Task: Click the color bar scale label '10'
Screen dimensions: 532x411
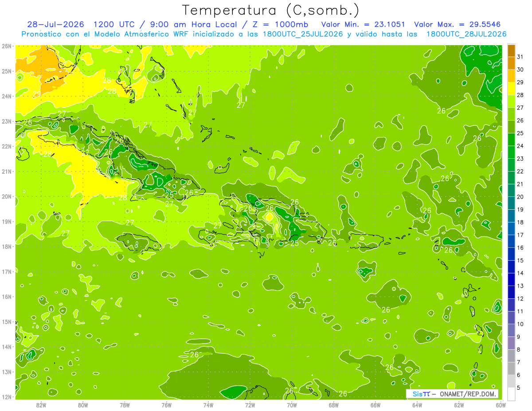Action: [x=520, y=324]
